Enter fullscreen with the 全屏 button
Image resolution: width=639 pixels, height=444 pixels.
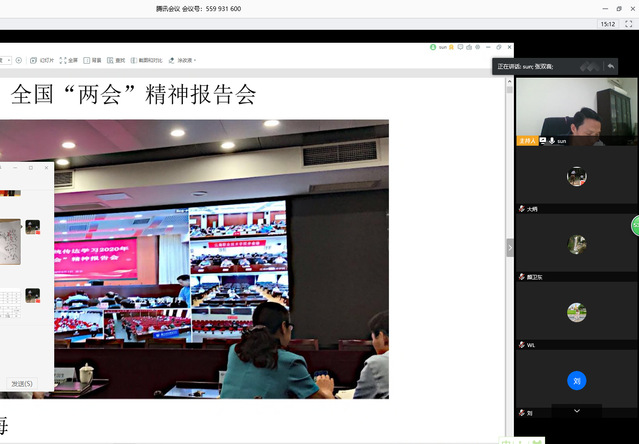point(69,60)
